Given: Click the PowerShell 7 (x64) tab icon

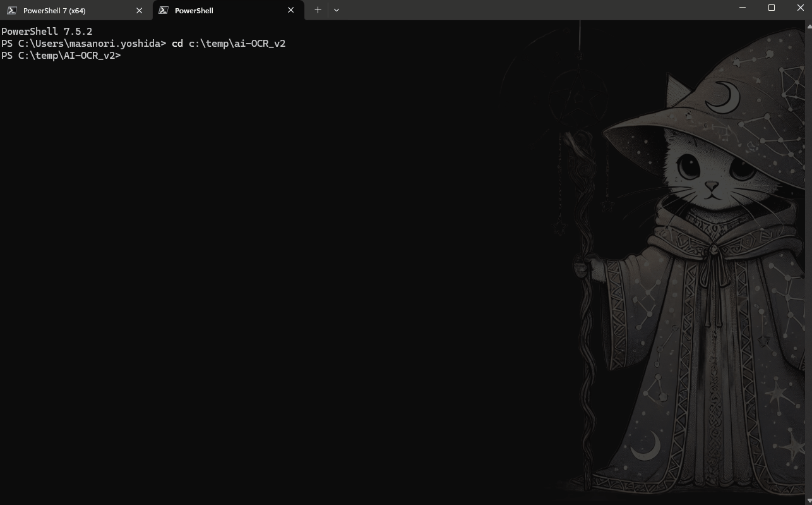Looking at the screenshot, I should coord(12,10).
